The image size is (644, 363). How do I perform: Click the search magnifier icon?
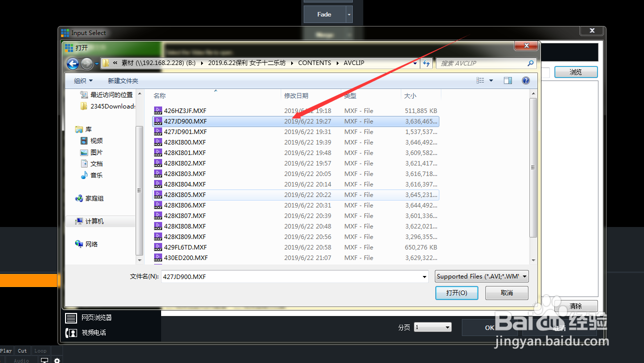(530, 63)
